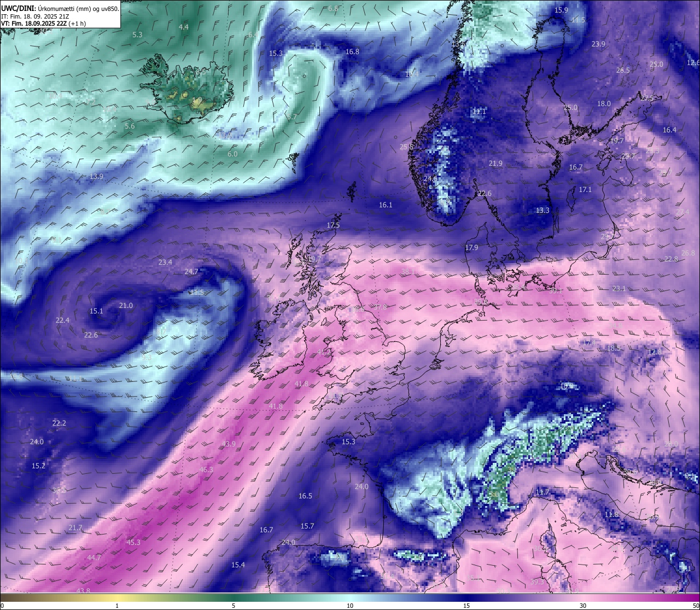Click legend tick label 30

[583, 606]
